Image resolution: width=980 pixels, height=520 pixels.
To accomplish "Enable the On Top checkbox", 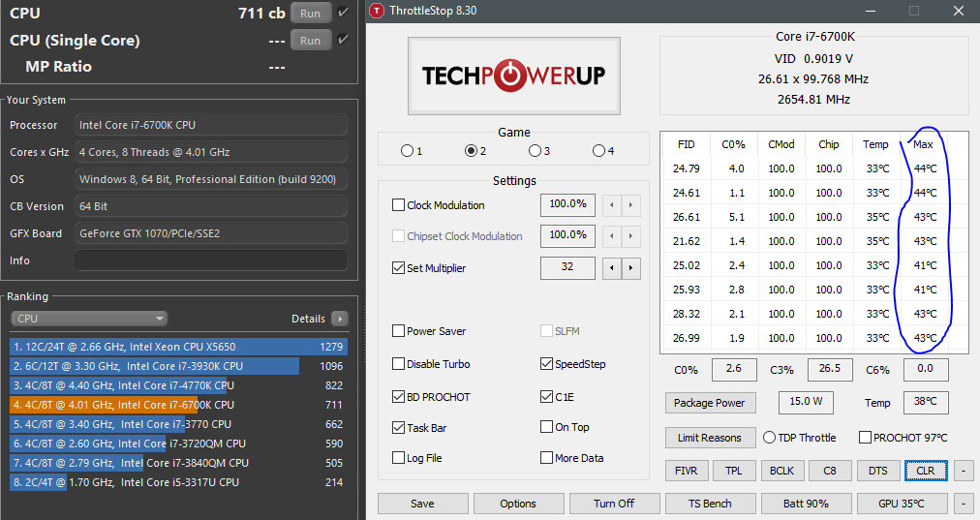I will [x=547, y=427].
